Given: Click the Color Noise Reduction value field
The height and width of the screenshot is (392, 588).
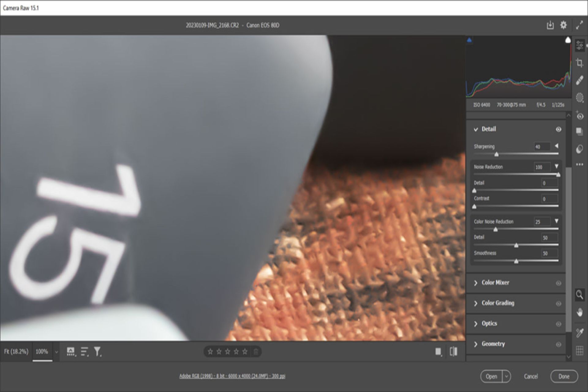Looking at the screenshot, I should [x=542, y=222].
